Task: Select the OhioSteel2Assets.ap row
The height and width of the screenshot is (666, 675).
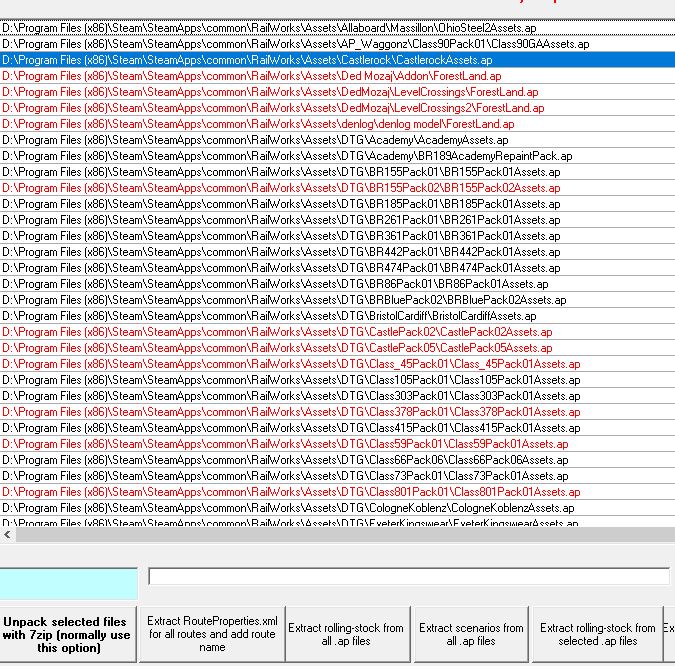Action: click(x=338, y=28)
